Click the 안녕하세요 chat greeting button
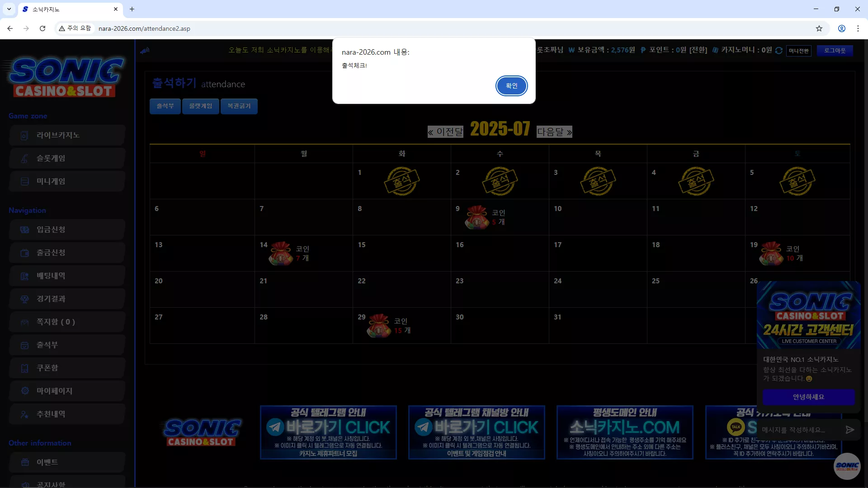This screenshot has height=488, width=868. 808,397
